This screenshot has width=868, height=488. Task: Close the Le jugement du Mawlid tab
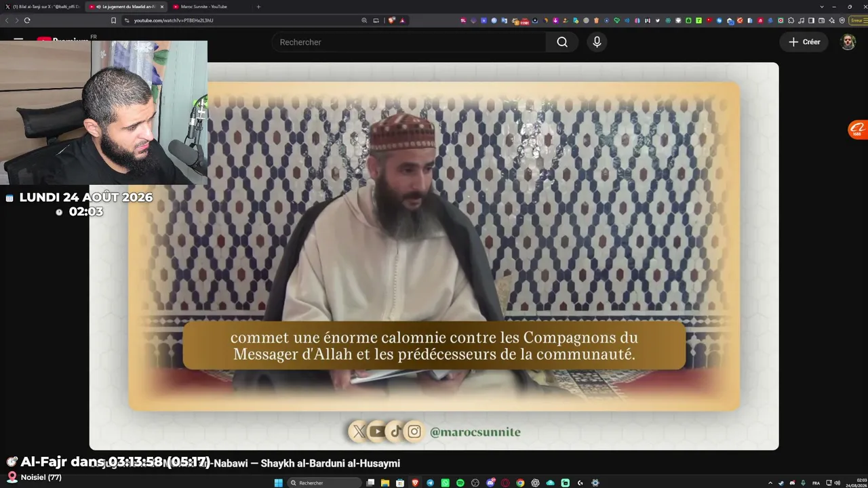click(x=162, y=7)
